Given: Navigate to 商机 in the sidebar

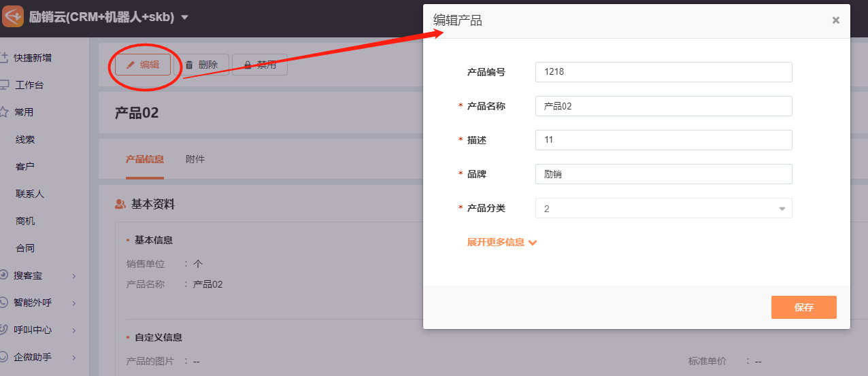Looking at the screenshot, I should (25, 221).
